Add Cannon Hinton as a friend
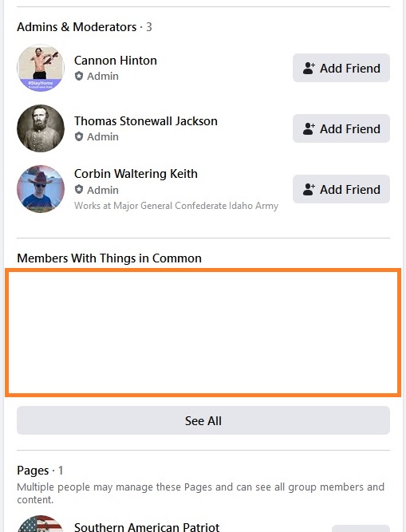Screen dimensions: 406x532 pyautogui.click(x=341, y=68)
